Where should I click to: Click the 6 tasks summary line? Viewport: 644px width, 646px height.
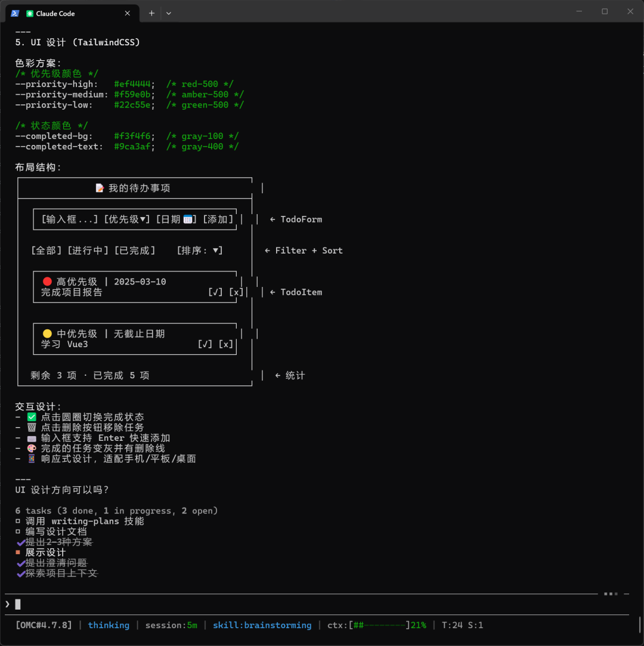tap(116, 511)
